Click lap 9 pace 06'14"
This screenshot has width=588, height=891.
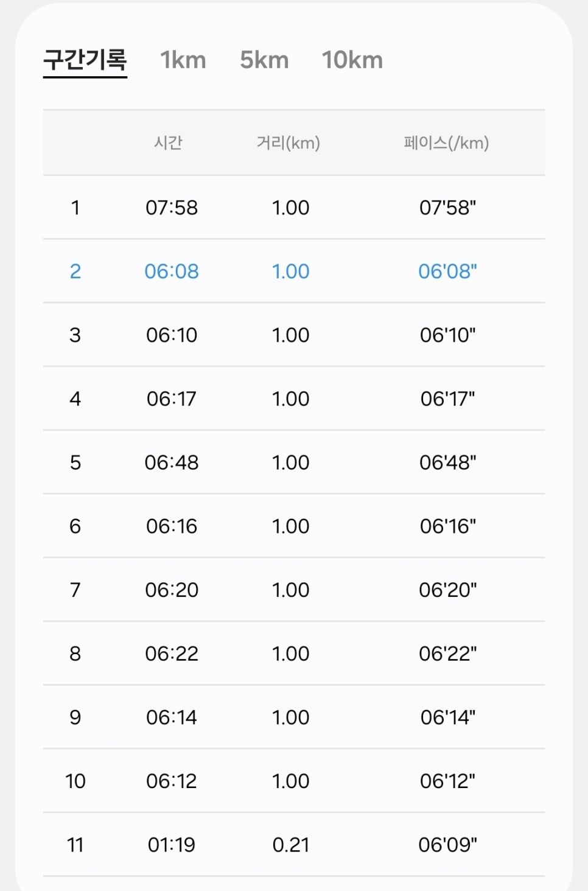(x=448, y=717)
